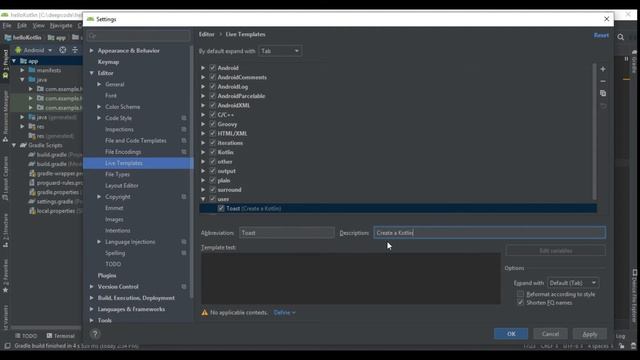Open the Edit menu
This screenshot has height=360, width=640.
click(x=22, y=25)
